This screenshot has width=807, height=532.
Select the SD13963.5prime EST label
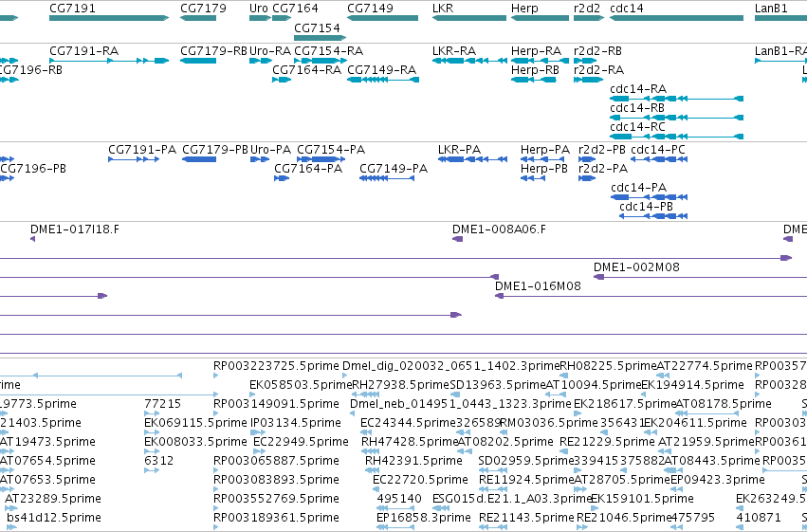pyautogui.click(x=498, y=385)
